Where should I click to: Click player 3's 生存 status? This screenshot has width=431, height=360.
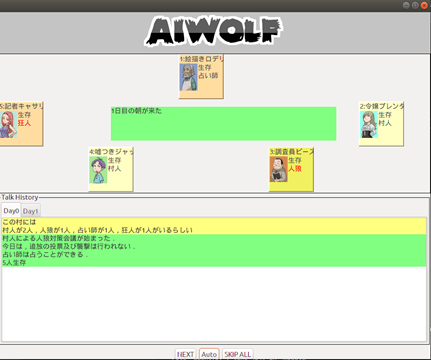pos(295,160)
